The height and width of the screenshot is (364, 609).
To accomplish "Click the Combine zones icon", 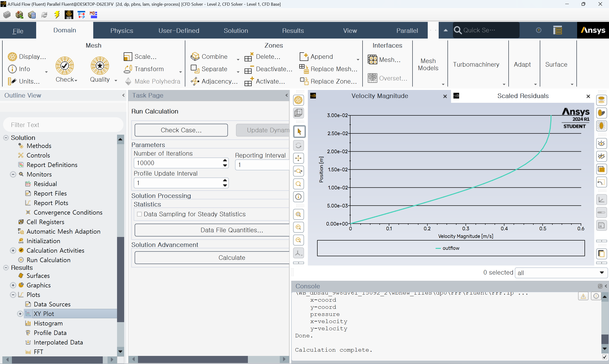I will [x=195, y=57].
